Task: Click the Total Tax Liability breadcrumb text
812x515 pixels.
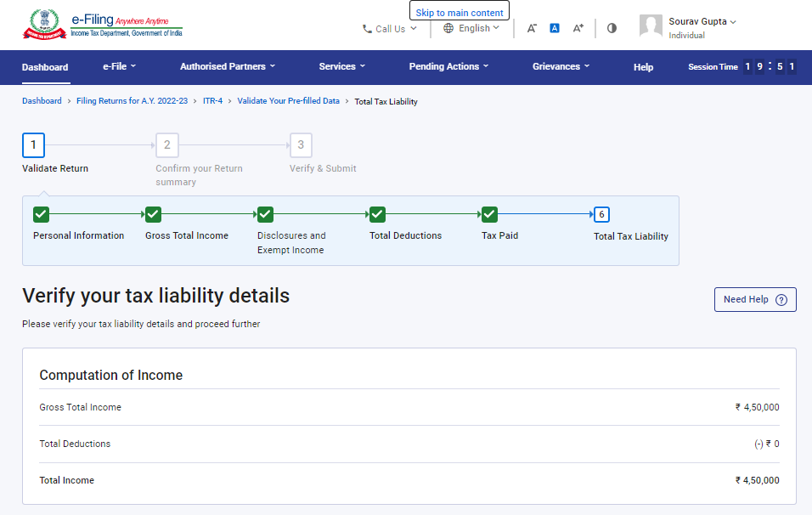Action: [386, 101]
